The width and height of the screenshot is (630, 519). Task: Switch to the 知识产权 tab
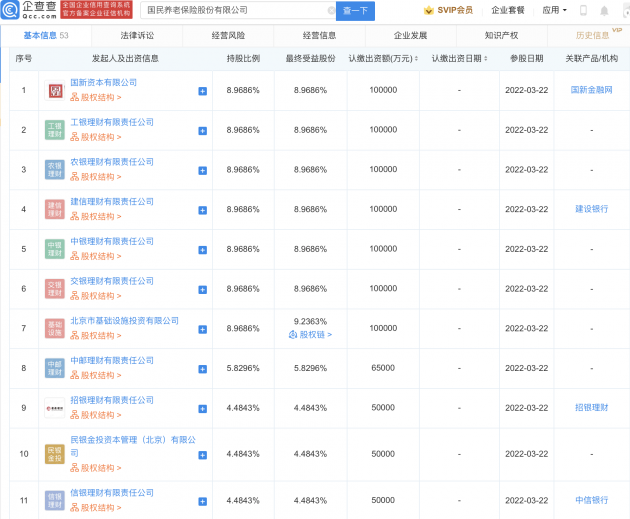501,35
